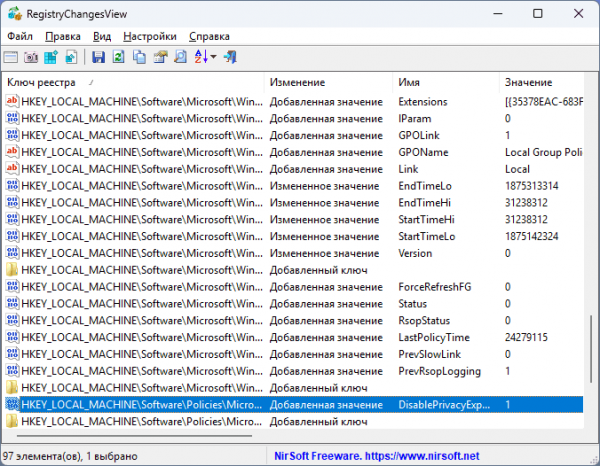Click Измененное значение in the Version row
The image size is (600, 466).
(324, 253)
